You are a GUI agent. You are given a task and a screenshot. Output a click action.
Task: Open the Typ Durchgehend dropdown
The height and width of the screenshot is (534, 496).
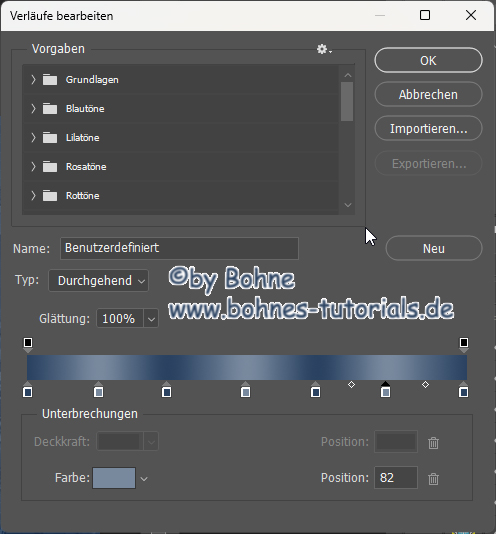(98, 281)
